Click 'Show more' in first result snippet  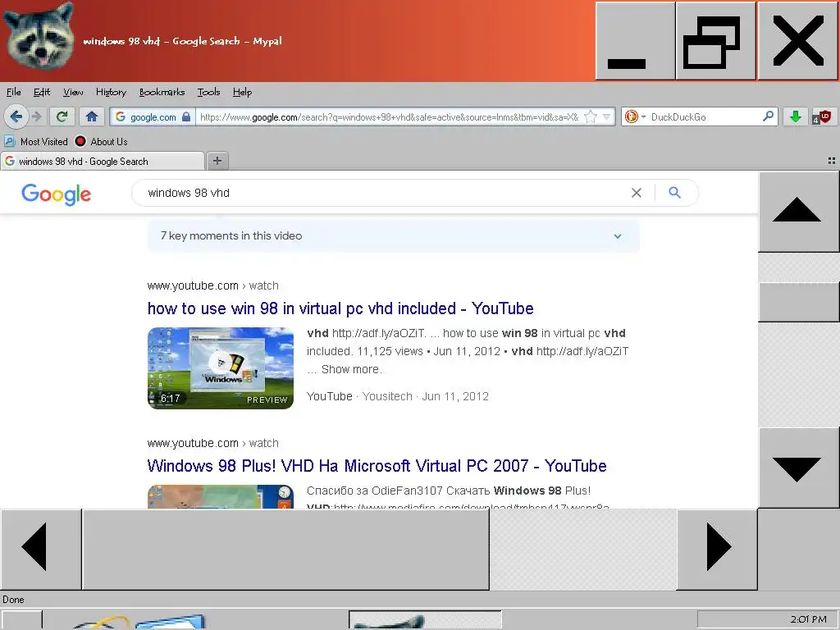(351, 369)
